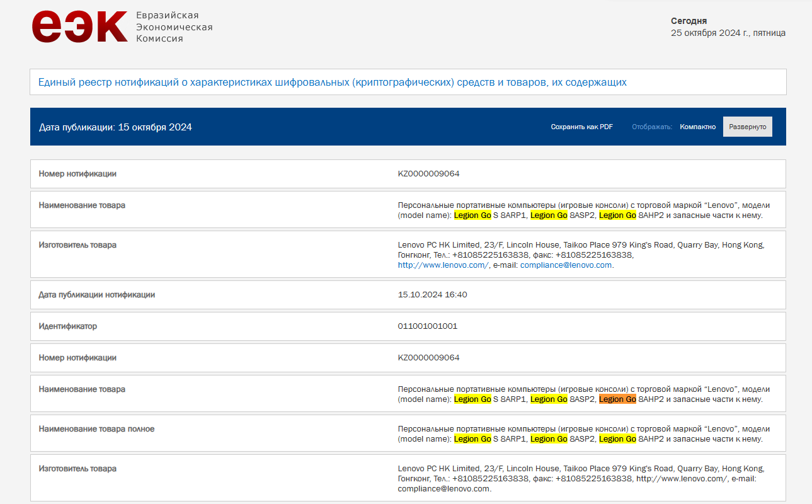Click today's date 25 октября 2024
Image resolution: width=812 pixels, height=504 pixels.
728,33
